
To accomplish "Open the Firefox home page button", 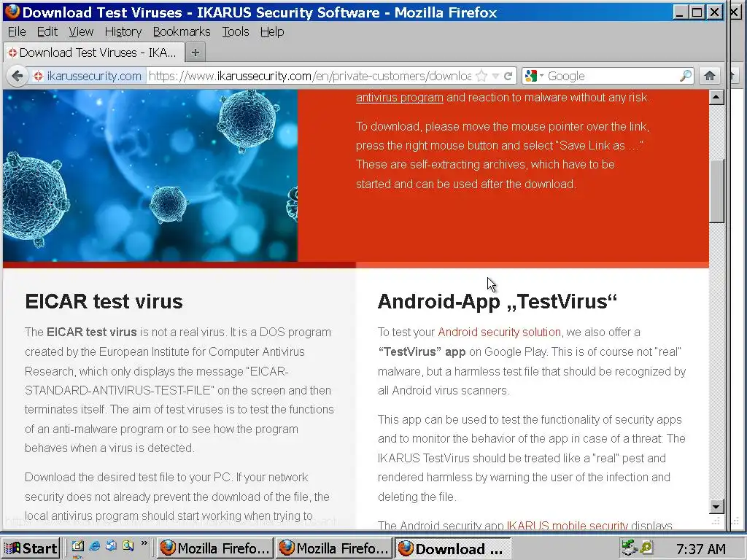I will 710,76.
